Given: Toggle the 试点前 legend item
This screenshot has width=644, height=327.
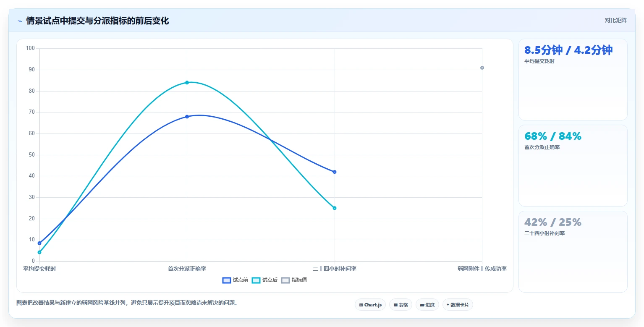Looking at the screenshot, I should 235,280.
